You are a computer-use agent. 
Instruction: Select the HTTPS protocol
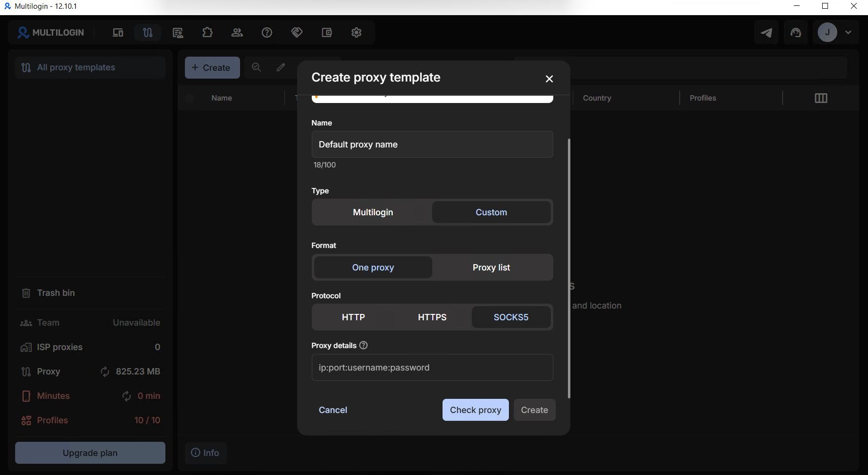[x=432, y=317]
